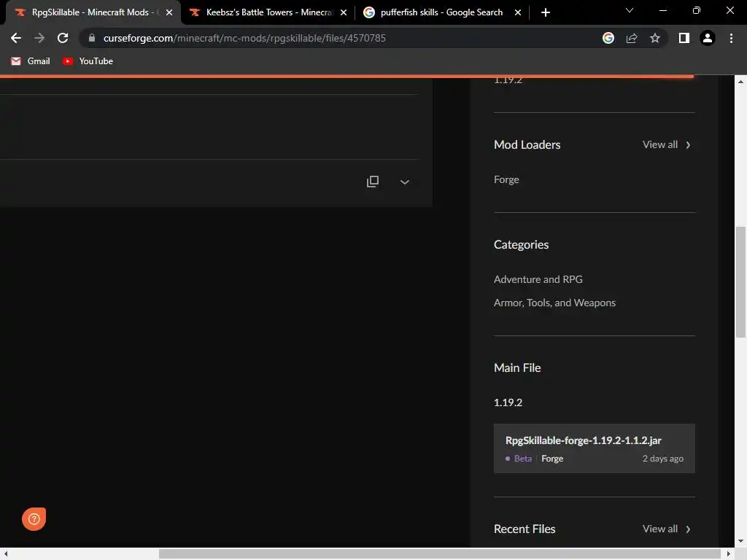This screenshot has height=560, width=747.
Task: Open Adventure and RPG category
Action: [538, 279]
